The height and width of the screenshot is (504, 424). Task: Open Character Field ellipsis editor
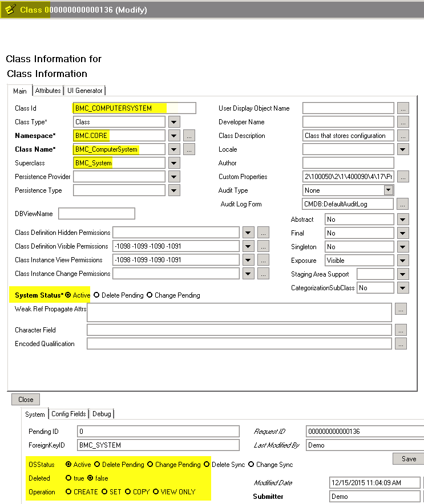tap(401, 330)
